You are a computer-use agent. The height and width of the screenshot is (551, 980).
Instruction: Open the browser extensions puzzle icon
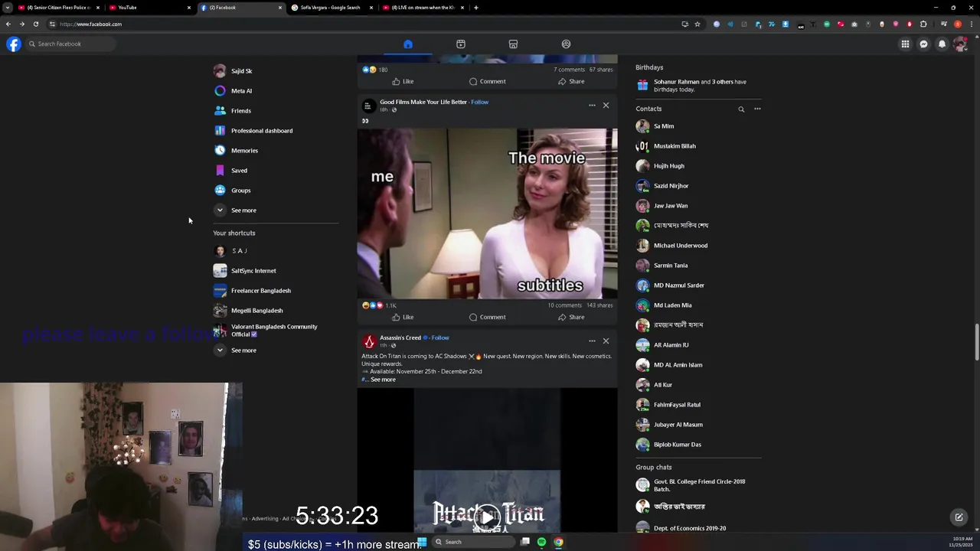click(x=923, y=24)
